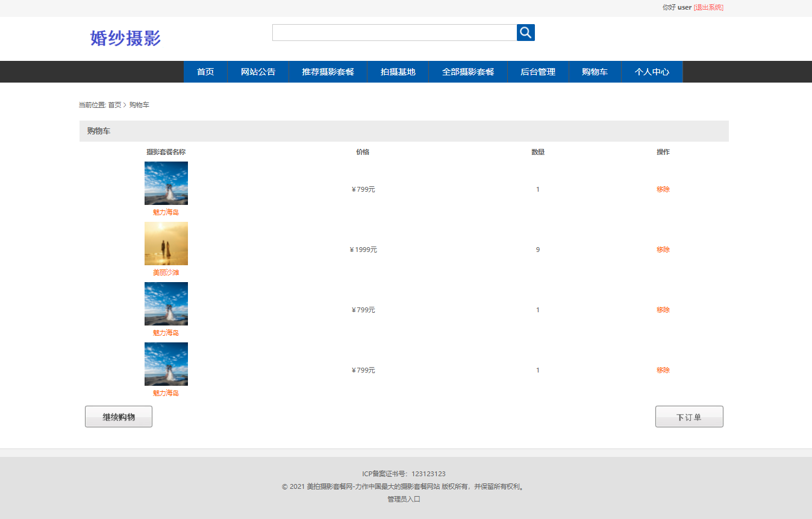
Task: Click the 继续购物 button
Action: (x=118, y=416)
